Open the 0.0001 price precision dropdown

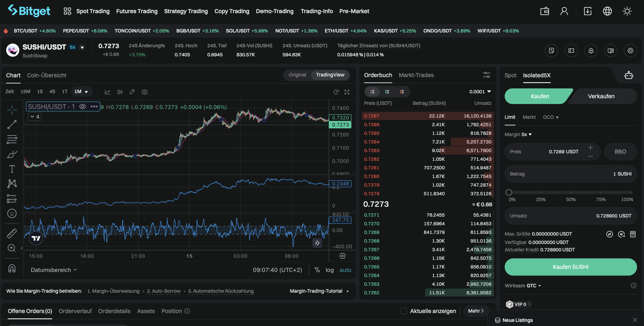point(480,91)
